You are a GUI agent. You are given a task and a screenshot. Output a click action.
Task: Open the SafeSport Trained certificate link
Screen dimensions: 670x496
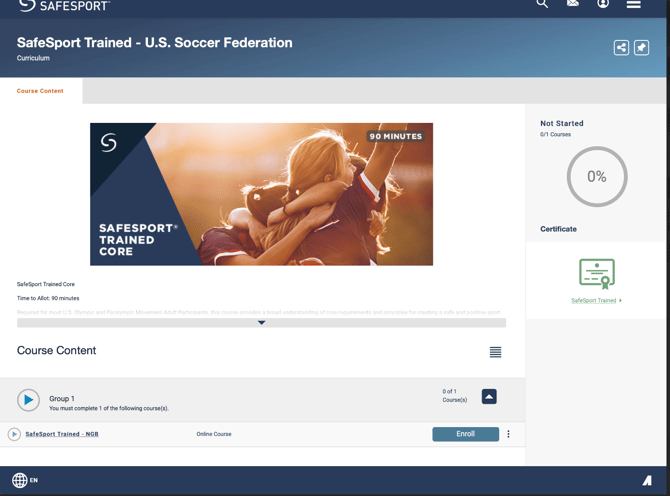(x=594, y=300)
